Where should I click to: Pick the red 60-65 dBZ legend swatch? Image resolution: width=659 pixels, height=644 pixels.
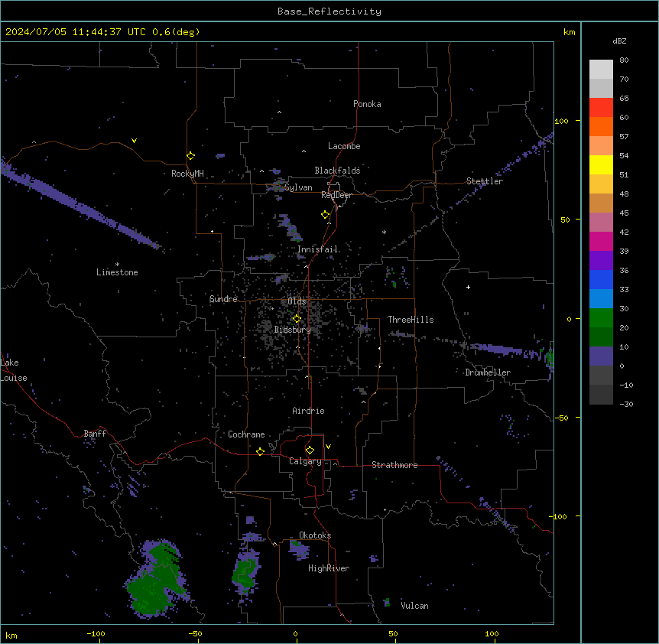pyautogui.click(x=601, y=108)
